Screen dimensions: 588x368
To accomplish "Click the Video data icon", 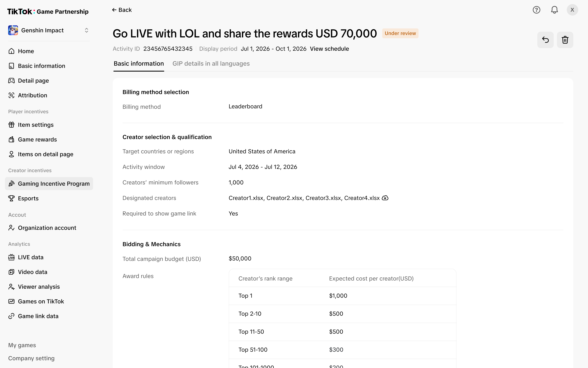I will 11,272.
